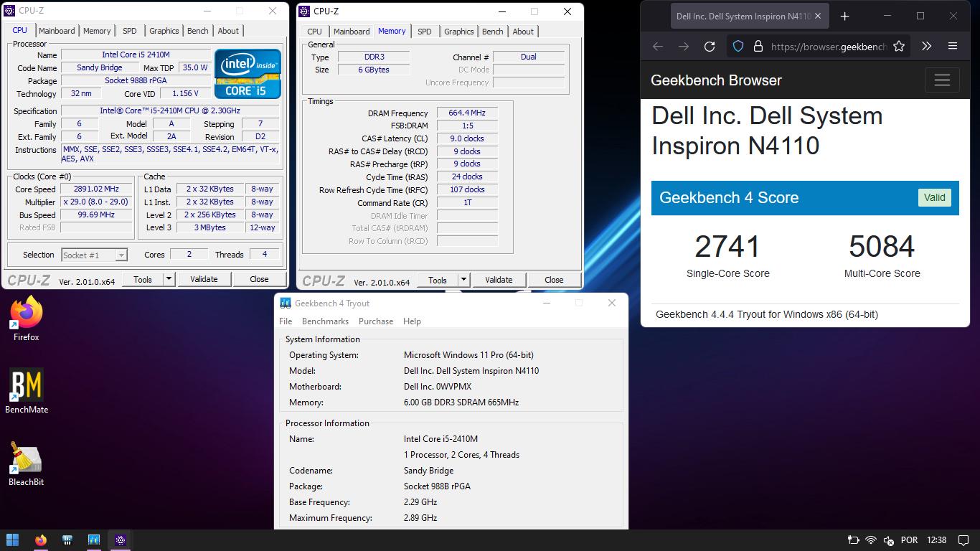
Task: Open Geekbench Purchase menu
Action: (376, 321)
